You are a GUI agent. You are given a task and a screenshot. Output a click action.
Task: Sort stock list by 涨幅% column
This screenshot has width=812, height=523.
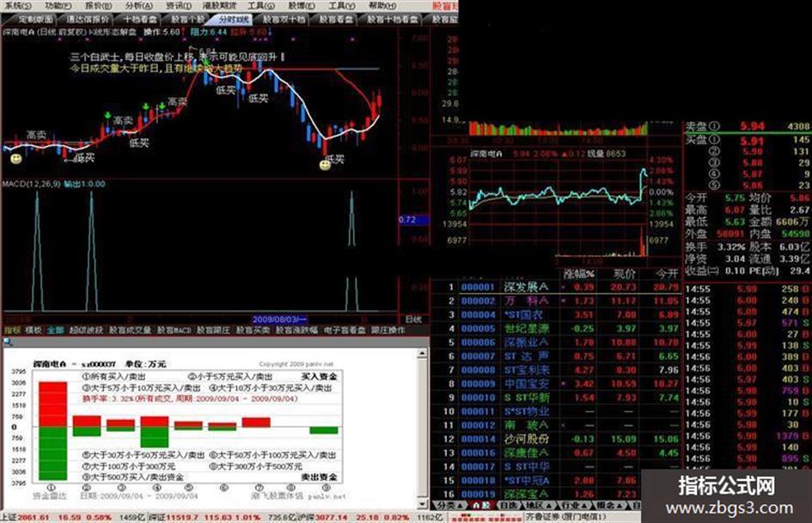[578, 274]
